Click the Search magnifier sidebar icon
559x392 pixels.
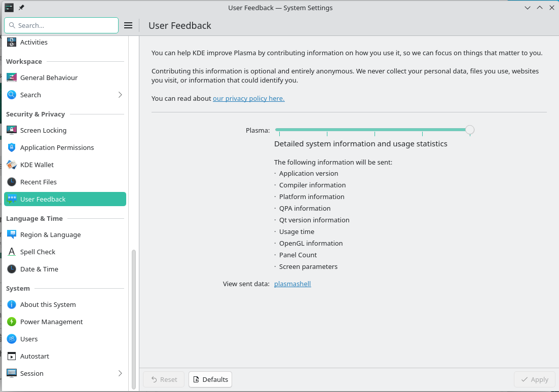(12, 95)
